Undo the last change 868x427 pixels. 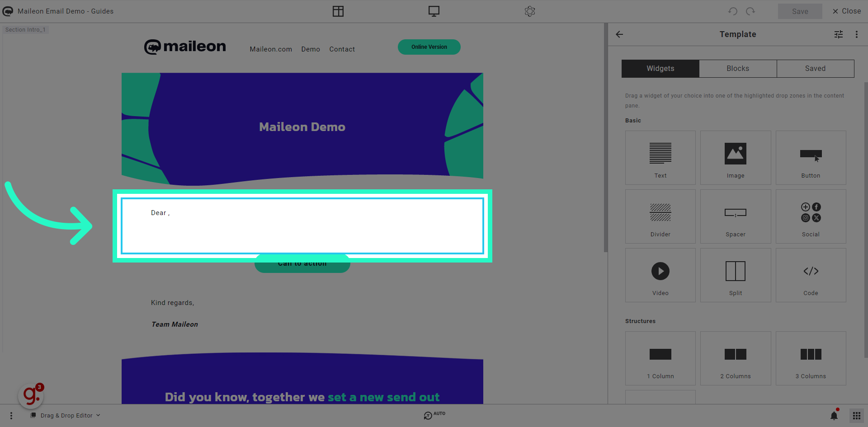click(733, 11)
